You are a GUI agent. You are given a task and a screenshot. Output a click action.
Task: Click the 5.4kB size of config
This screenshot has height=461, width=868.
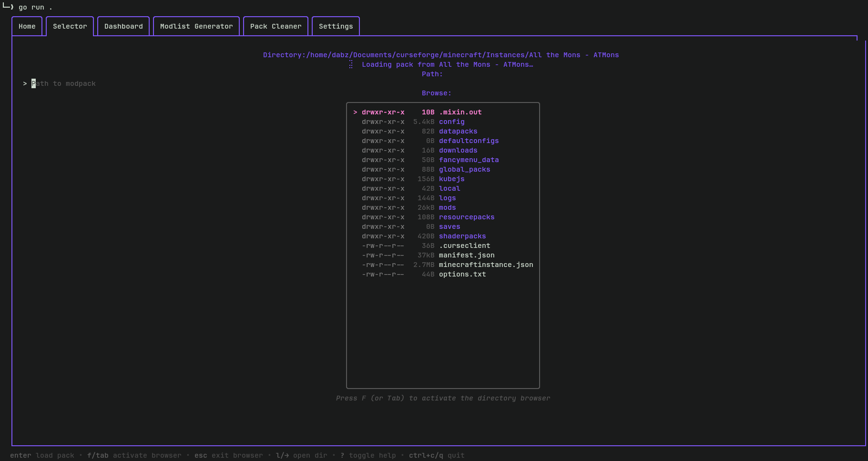tap(424, 122)
